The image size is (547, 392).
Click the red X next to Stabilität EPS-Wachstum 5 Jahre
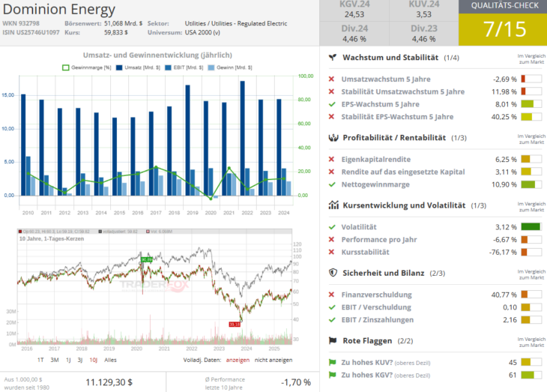(x=332, y=117)
